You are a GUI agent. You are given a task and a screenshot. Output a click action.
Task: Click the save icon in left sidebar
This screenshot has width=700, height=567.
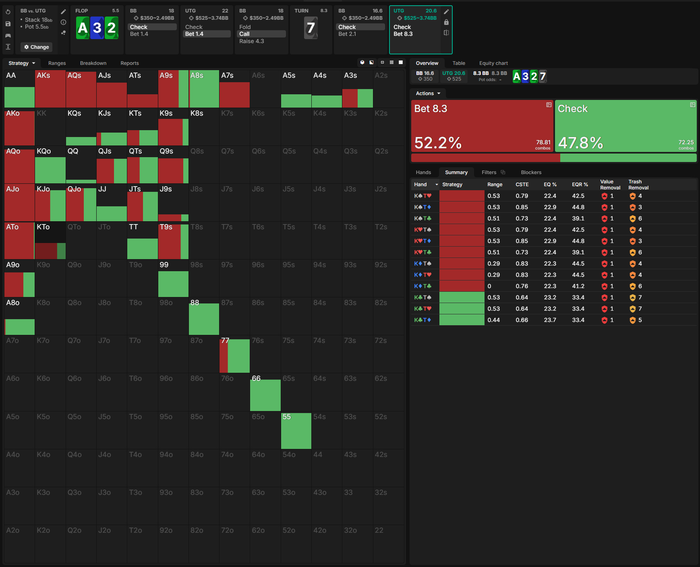coord(8,24)
